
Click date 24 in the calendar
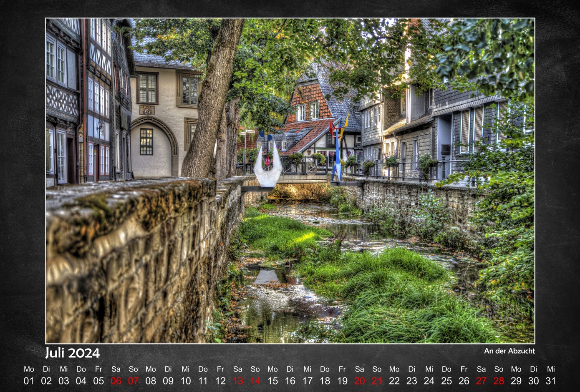point(429,381)
